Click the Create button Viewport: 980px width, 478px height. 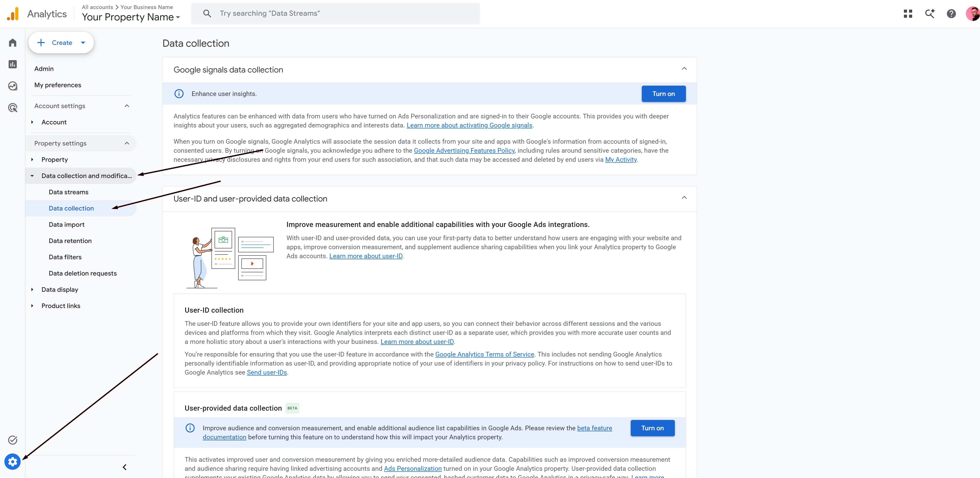(61, 43)
